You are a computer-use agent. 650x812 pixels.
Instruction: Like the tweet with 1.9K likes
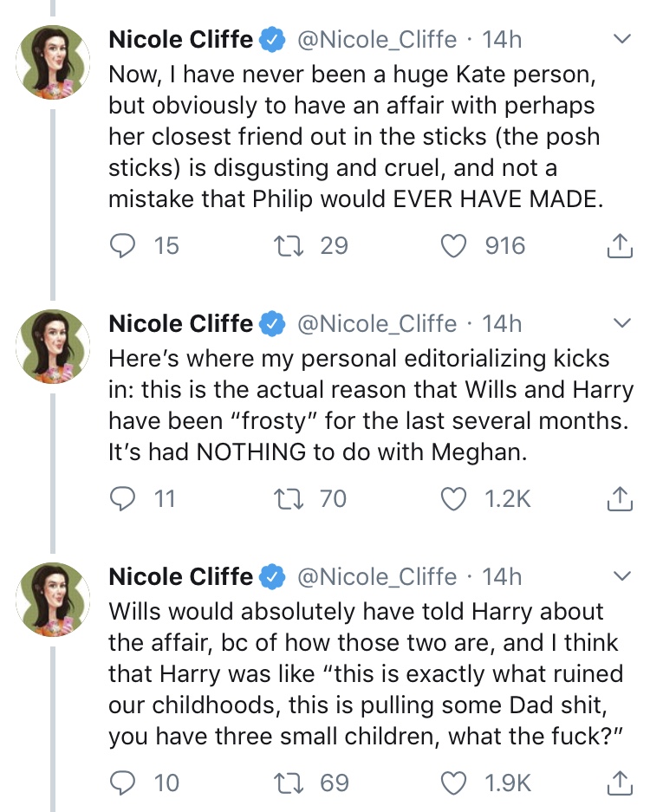(455, 783)
